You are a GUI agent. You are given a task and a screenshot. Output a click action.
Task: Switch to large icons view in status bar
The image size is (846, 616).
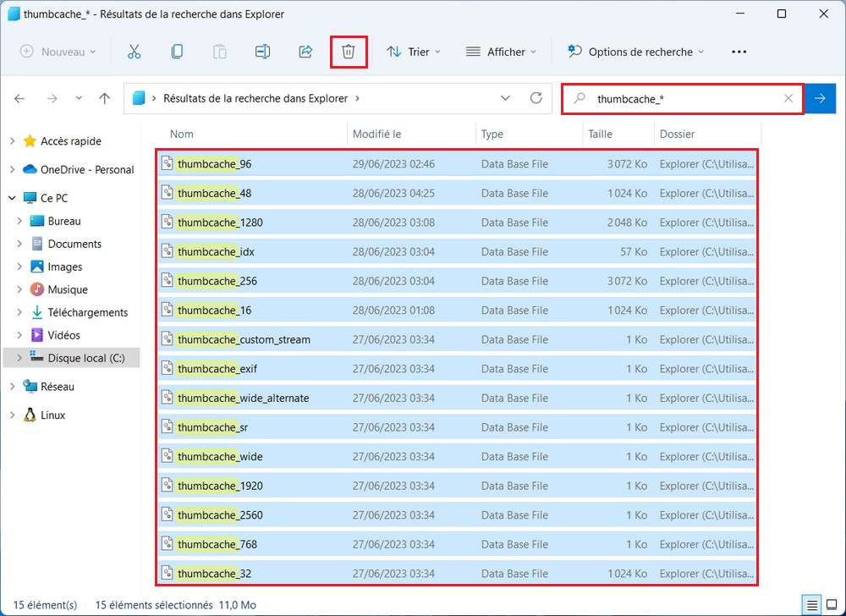(832, 605)
